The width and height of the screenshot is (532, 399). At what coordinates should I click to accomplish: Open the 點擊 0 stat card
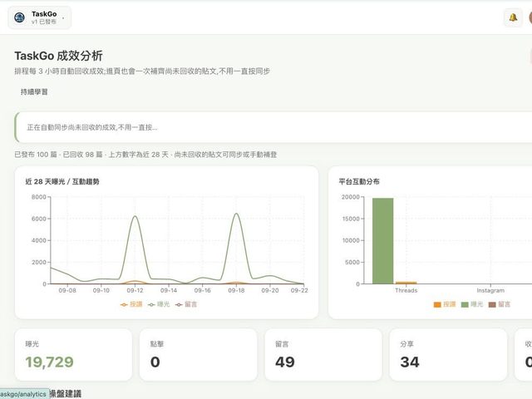(x=199, y=355)
